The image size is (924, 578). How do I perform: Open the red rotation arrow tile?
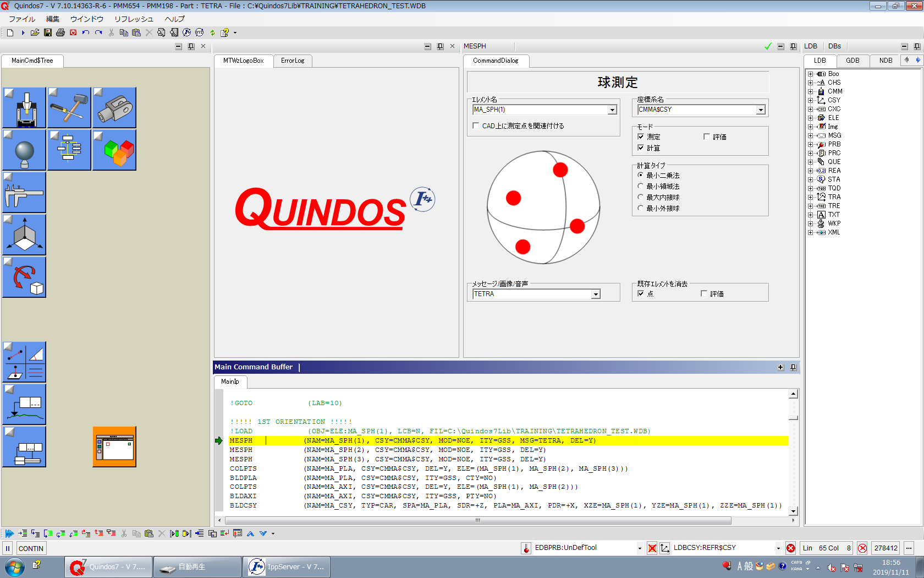pyautogui.click(x=24, y=277)
